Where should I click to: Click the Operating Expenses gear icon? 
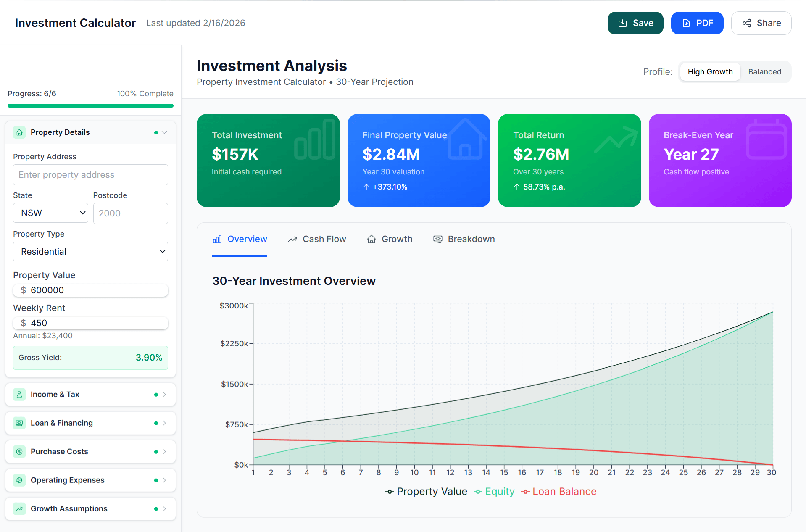coord(19,480)
